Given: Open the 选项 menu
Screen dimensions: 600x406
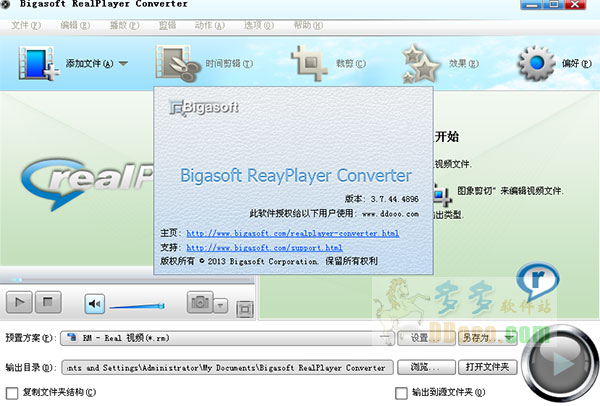Looking at the screenshot, I should (x=259, y=26).
